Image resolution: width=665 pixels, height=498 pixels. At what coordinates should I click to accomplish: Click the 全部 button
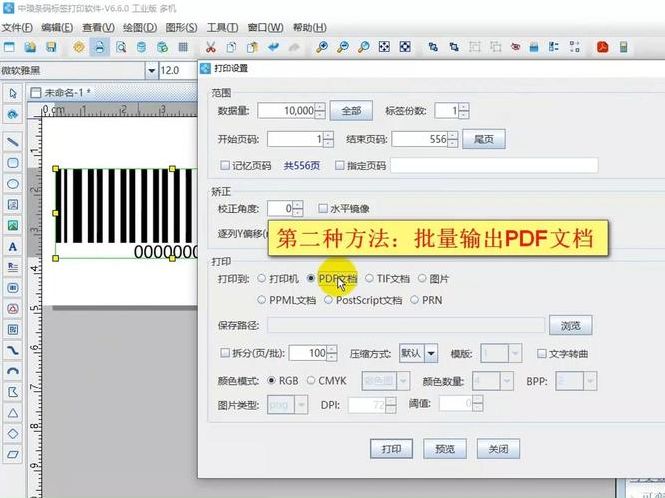351,111
